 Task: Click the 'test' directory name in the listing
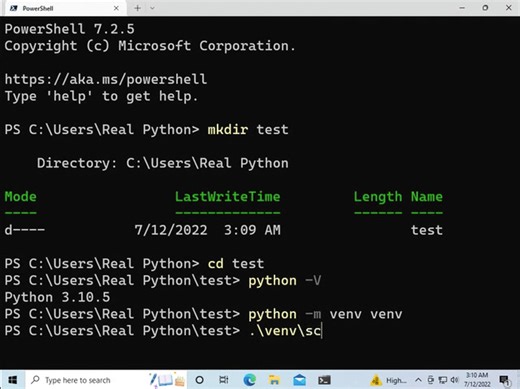coord(427,230)
